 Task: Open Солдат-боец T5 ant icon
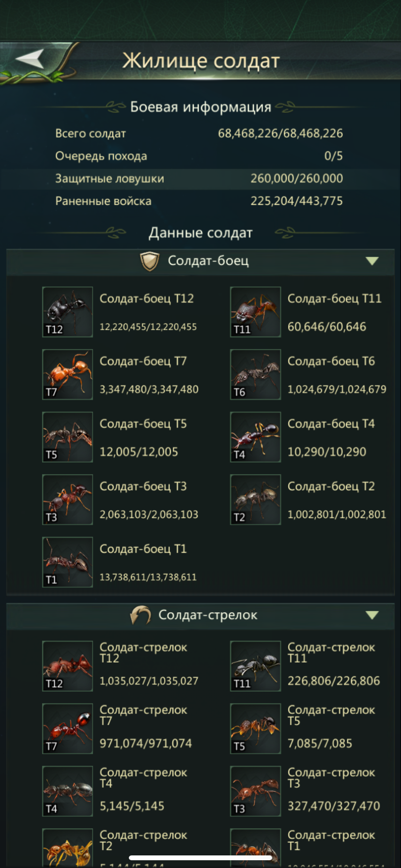tap(67, 437)
